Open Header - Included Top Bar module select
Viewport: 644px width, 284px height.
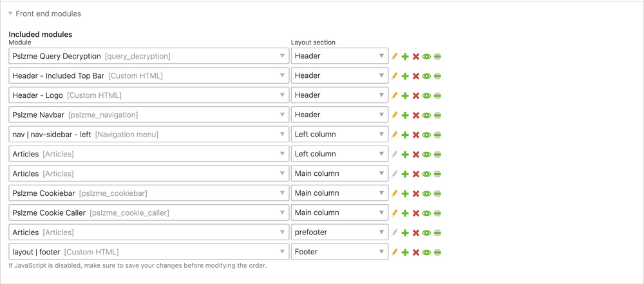149,75
